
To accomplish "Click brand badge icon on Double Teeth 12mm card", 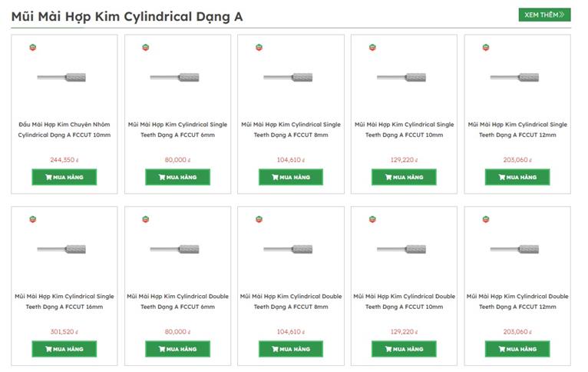I will (486, 220).
